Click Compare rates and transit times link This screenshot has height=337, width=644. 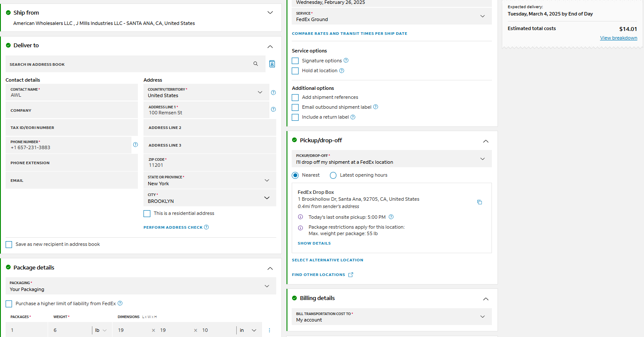tap(350, 34)
